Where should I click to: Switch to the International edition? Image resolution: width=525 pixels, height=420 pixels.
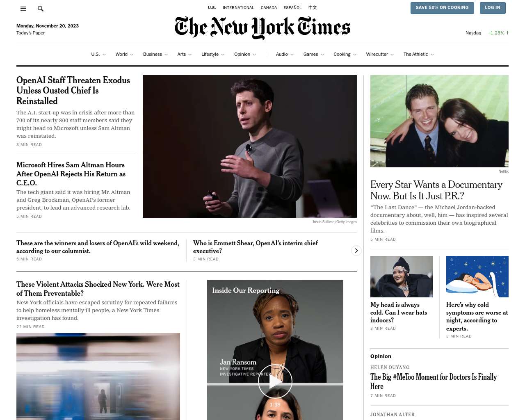[x=238, y=8]
